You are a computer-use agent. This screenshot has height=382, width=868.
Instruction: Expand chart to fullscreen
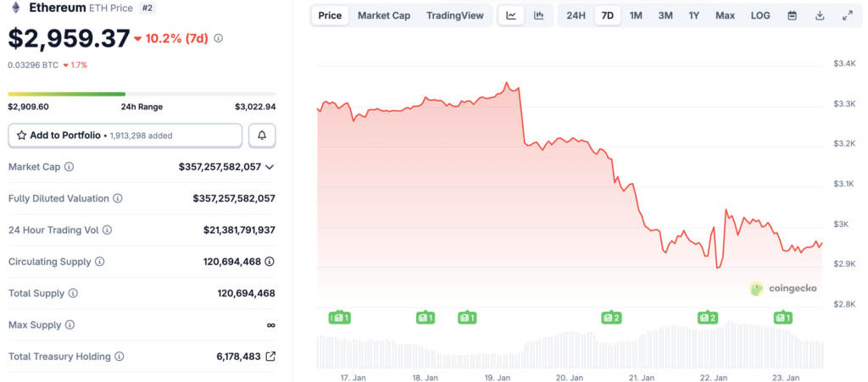coord(847,15)
